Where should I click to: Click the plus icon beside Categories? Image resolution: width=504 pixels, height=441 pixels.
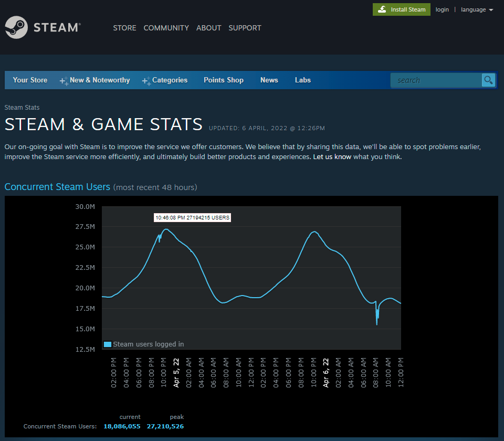click(146, 81)
